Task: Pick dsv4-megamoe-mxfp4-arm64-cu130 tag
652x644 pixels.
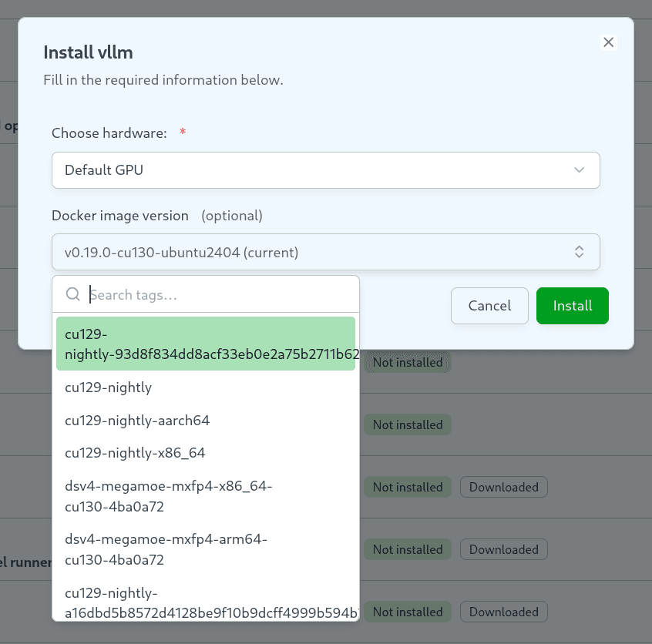Action: [x=206, y=549]
